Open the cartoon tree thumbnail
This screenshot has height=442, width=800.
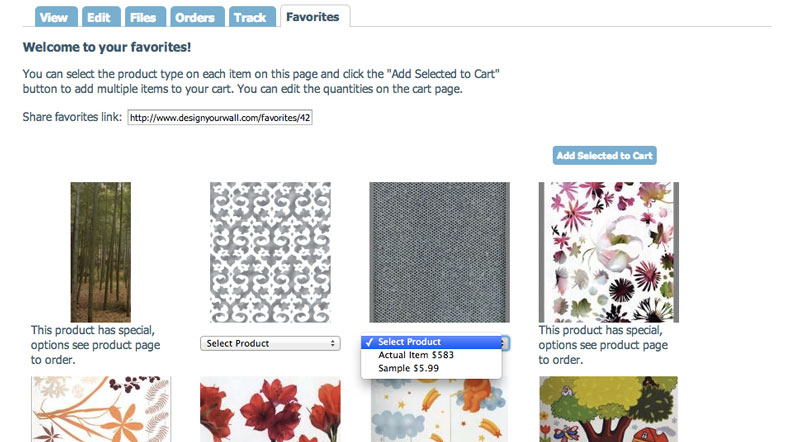pyautogui.click(x=608, y=408)
